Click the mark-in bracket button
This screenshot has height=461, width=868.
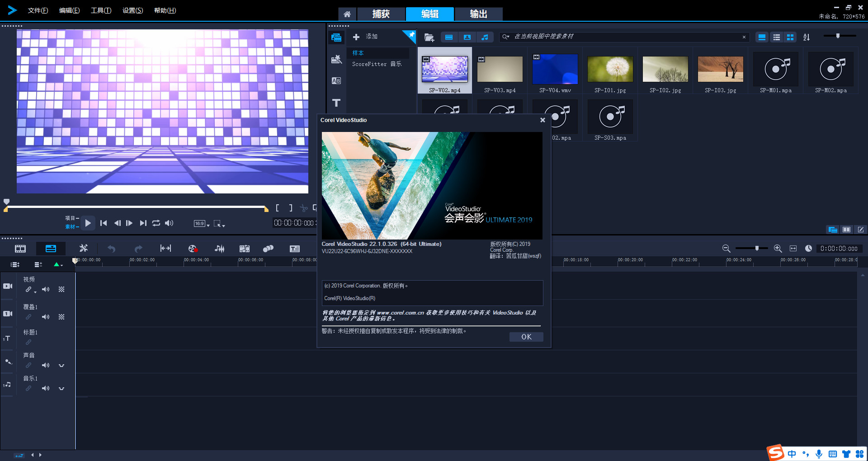point(278,208)
